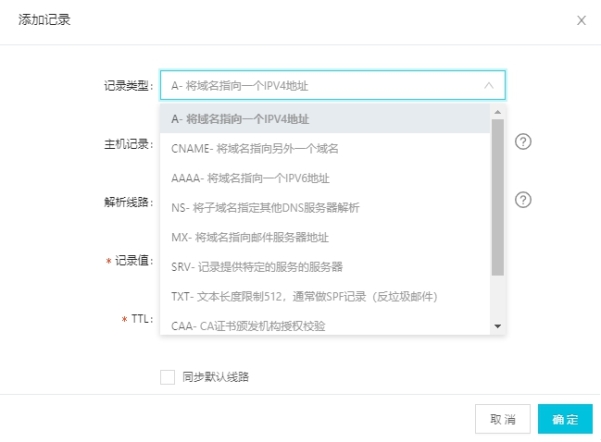Click the help icon beside 解析线路
Viewport: 601px width, 442px height.
tap(523, 200)
